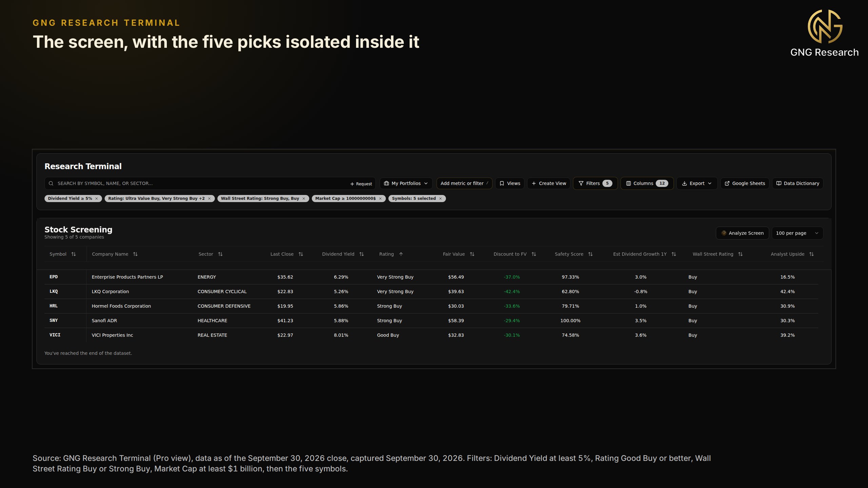Open the Columns chooser
The image size is (868, 488).
coord(647,183)
